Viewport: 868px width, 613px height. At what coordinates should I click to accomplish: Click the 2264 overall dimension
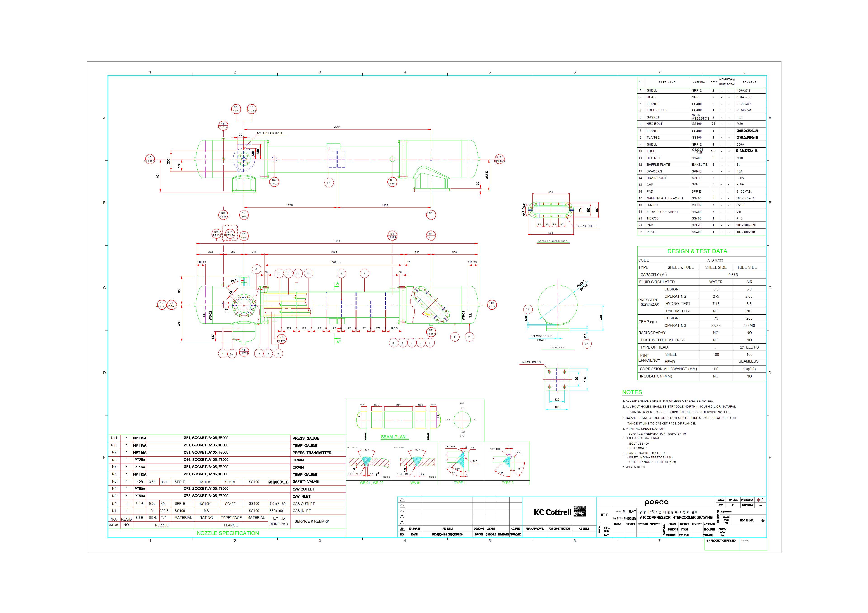[337, 127]
